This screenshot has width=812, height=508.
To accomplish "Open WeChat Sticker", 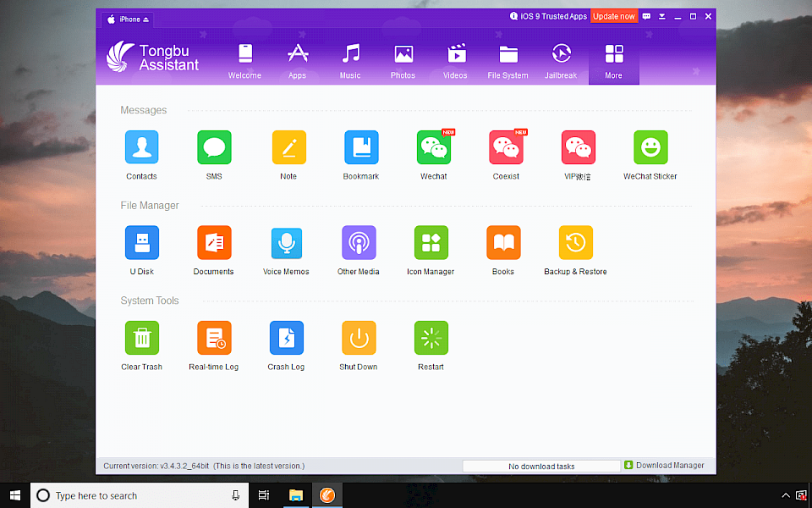I will tap(650, 147).
